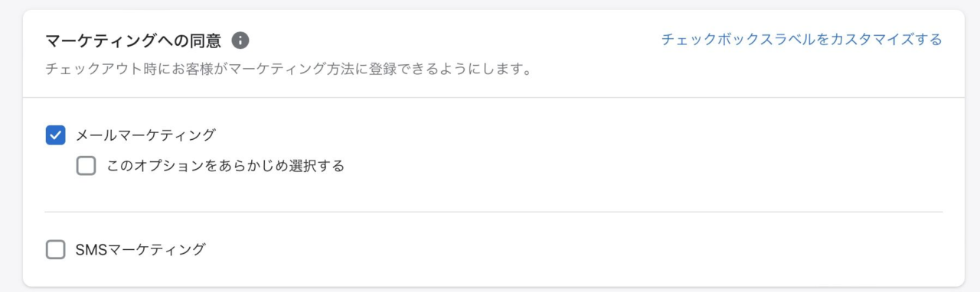
Task: Tick the SMSマーケティング checkbox
Action: [x=55, y=250]
